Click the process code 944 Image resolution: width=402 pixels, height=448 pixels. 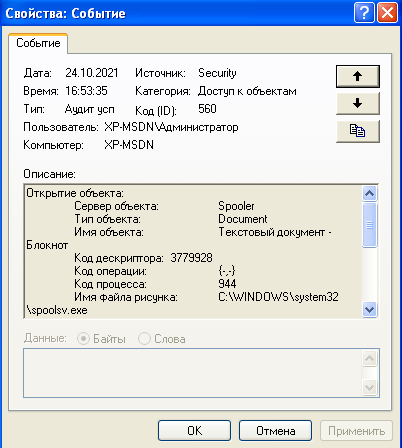[227, 284]
